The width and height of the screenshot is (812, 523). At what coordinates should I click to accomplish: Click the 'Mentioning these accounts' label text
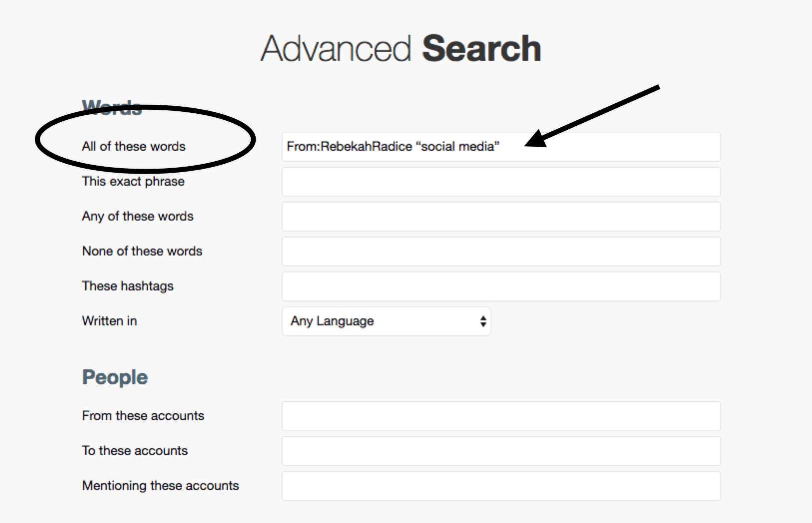point(160,486)
